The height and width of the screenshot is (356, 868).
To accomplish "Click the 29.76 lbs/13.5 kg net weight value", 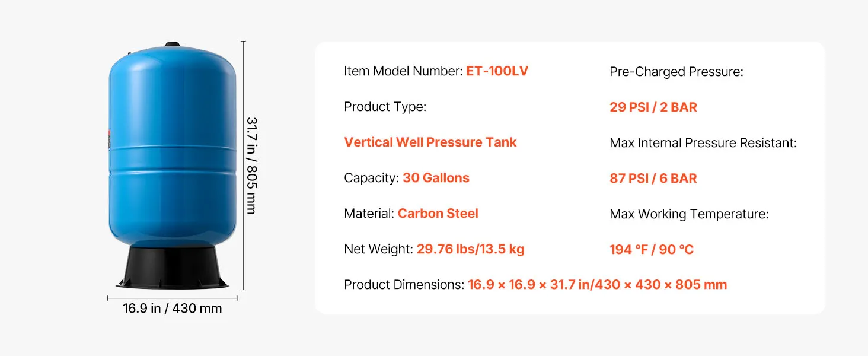I will click(x=470, y=249).
